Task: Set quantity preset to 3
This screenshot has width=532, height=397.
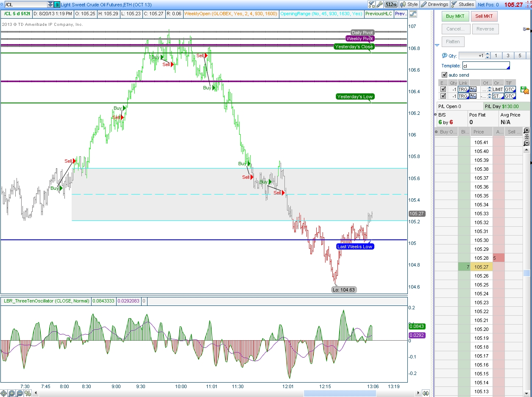Action: click(x=508, y=56)
